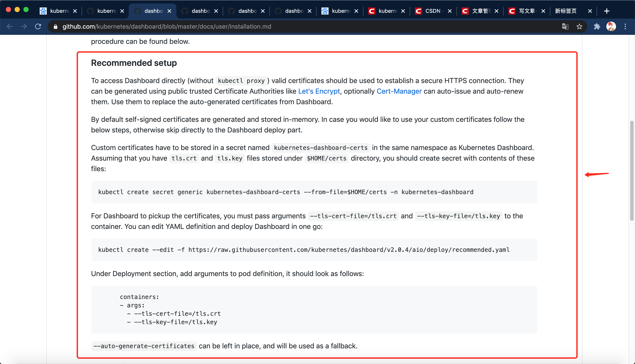Switch to the CSDN tab
Screen dimensions: 635x364
(432, 11)
